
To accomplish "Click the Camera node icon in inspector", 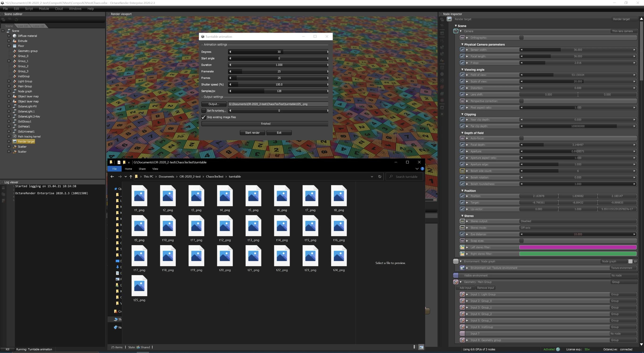I will (x=455, y=31).
